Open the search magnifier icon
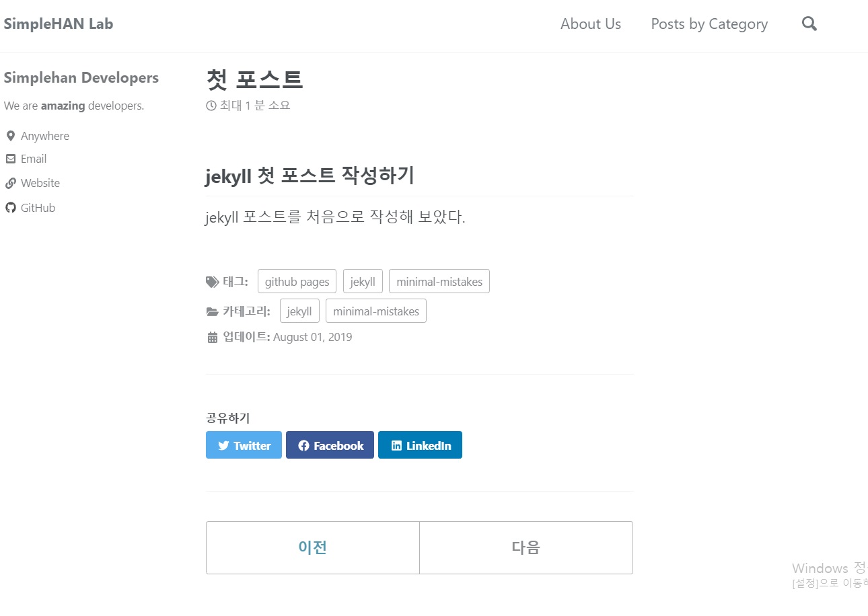Viewport: 868px width, 616px height. 809,24
